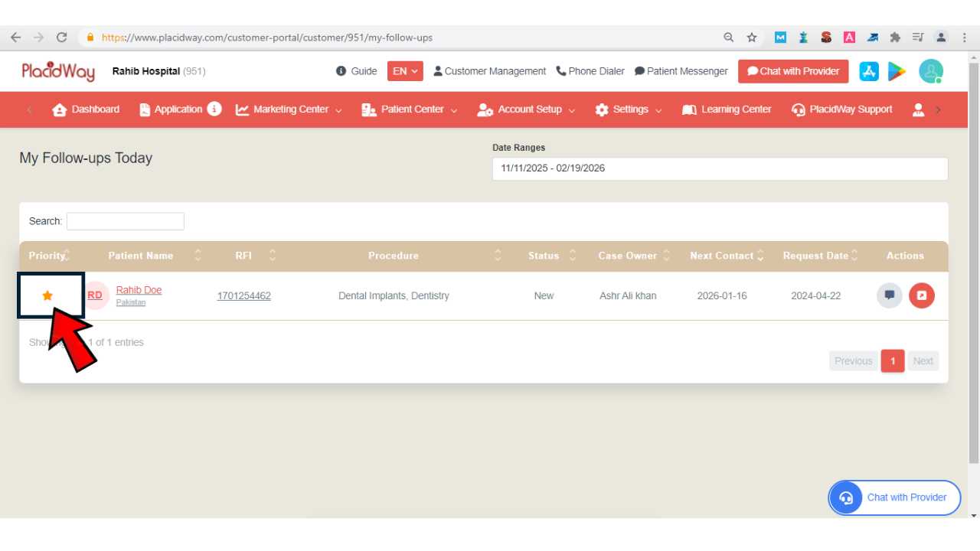The height and width of the screenshot is (551, 980).
Task: Open the Dashboard menu item
Action: [86, 109]
